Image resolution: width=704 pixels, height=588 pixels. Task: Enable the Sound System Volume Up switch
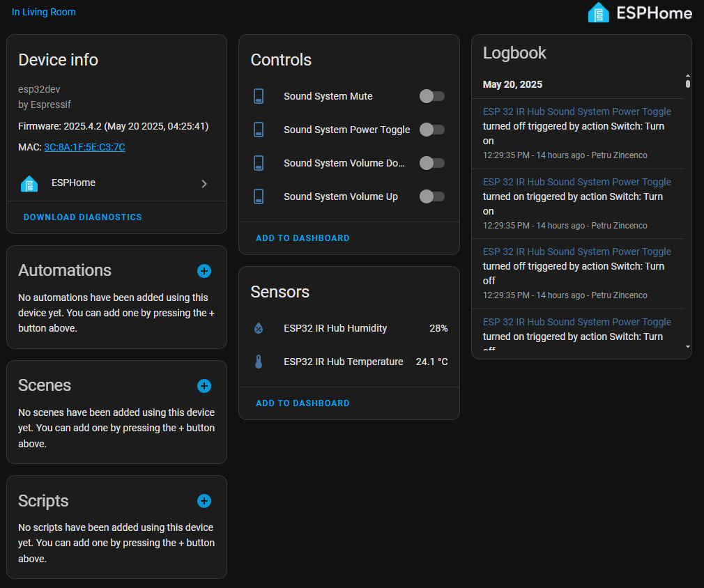click(431, 196)
